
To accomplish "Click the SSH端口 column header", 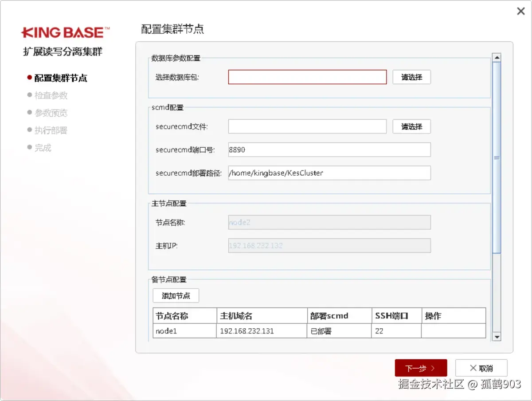I will click(x=396, y=316).
